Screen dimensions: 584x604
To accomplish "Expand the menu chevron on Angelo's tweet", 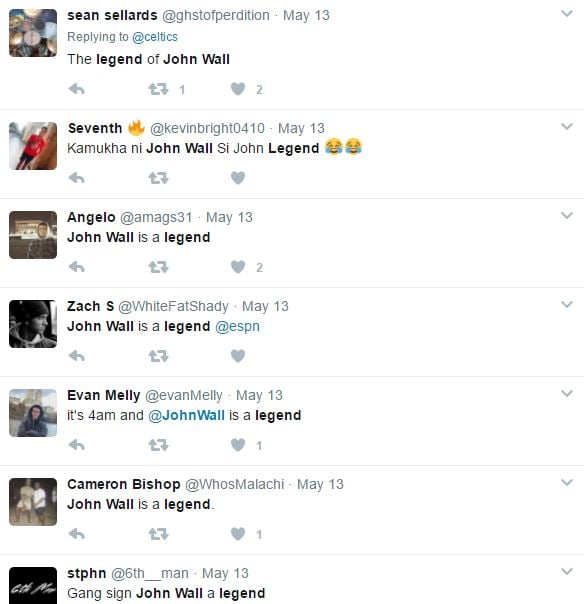I will point(567,215).
